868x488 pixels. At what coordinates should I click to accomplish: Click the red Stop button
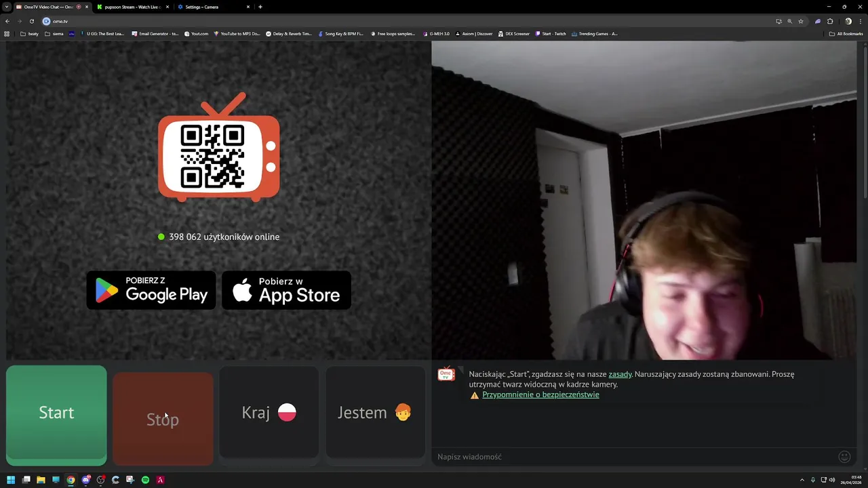(x=163, y=418)
